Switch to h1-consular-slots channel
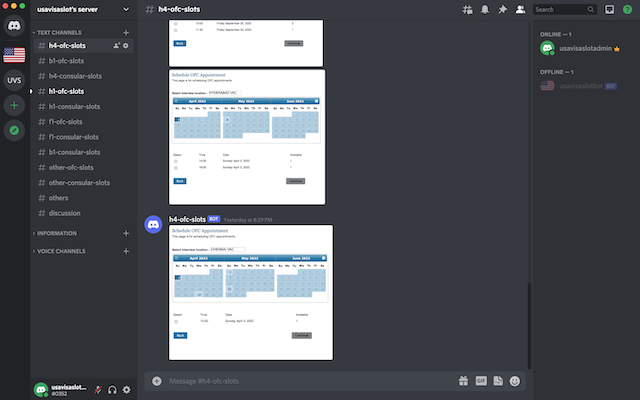The width and height of the screenshot is (640, 400). (x=83, y=107)
